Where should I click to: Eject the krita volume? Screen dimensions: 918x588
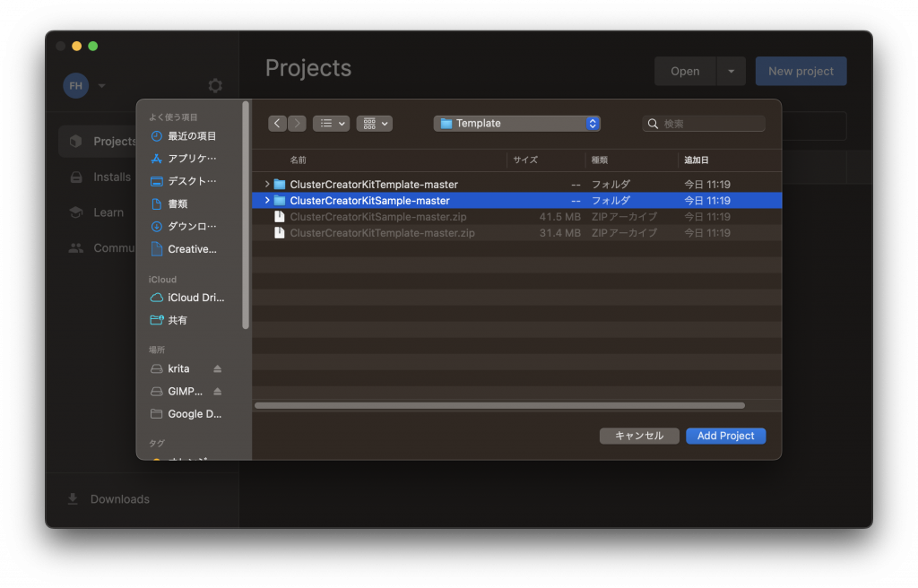(x=217, y=369)
